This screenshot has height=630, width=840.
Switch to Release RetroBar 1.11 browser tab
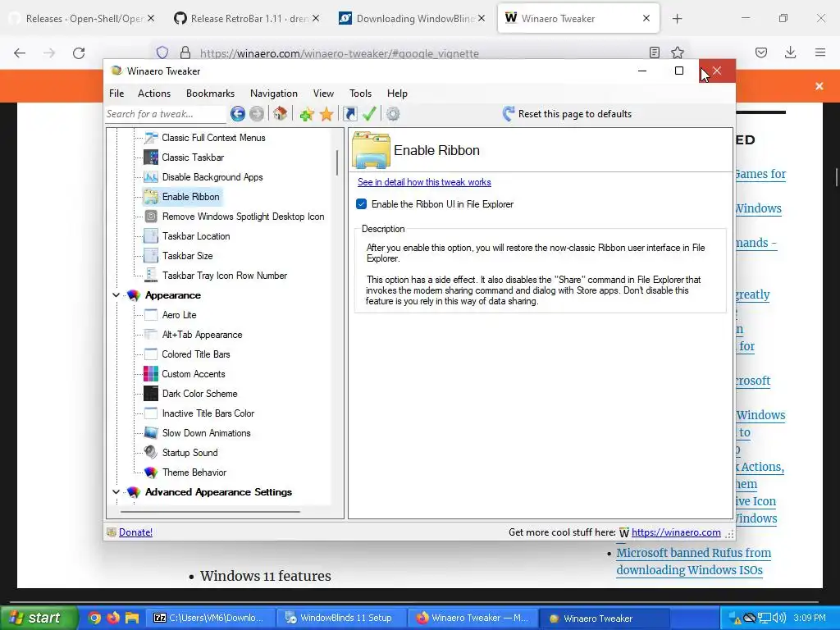pos(246,19)
